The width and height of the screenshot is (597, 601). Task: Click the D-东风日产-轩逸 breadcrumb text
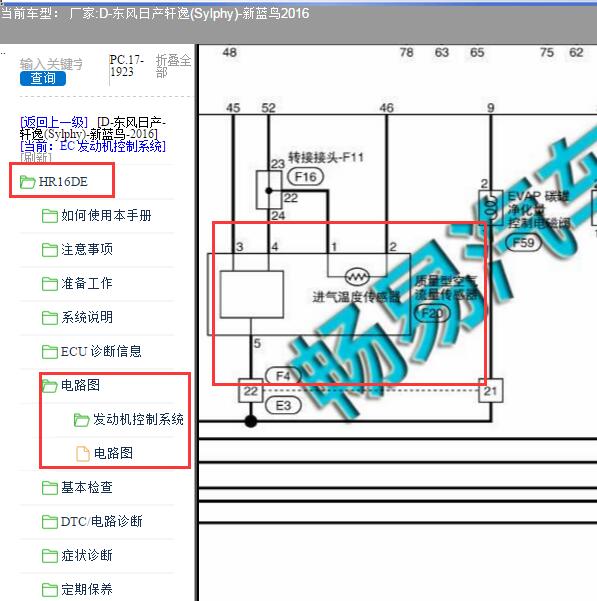tap(93, 128)
